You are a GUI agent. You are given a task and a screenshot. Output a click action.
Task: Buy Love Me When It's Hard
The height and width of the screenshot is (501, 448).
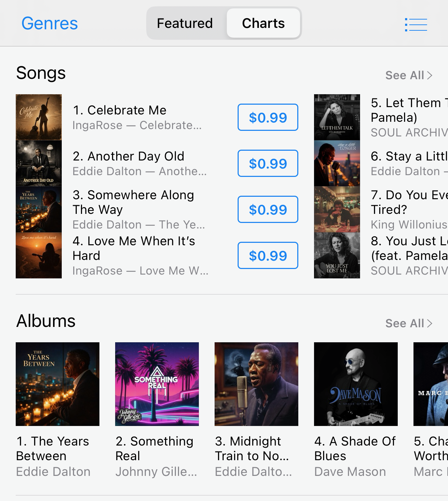point(268,255)
